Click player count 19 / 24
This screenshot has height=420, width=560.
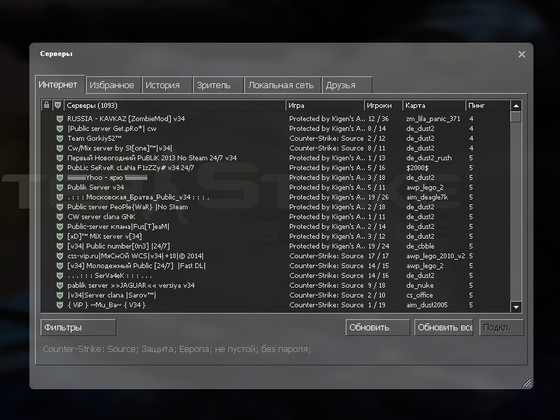click(x=378, y=246)
